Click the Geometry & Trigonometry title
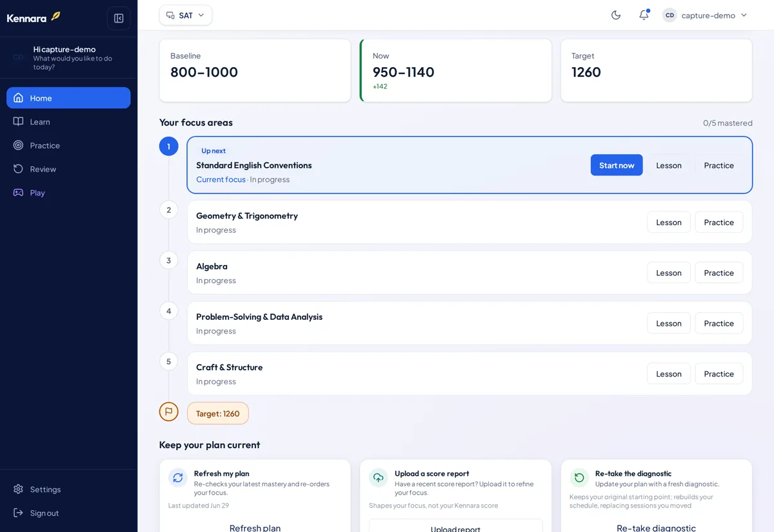The image size is (774, 532). 247,216
